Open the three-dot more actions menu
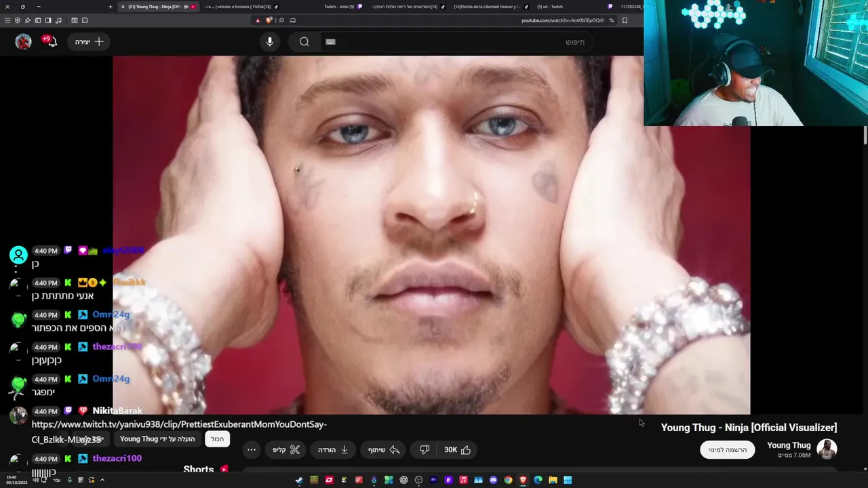 pyautogui.click(x=252, y=450)
